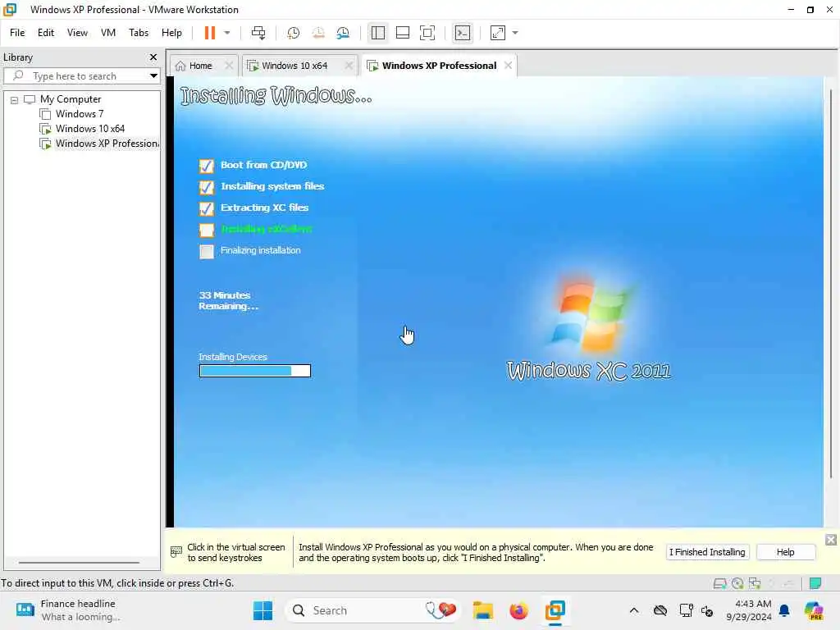Open stretch display options dropdown
The width and height of the screenshot is (840, 630).
point(515,33)
